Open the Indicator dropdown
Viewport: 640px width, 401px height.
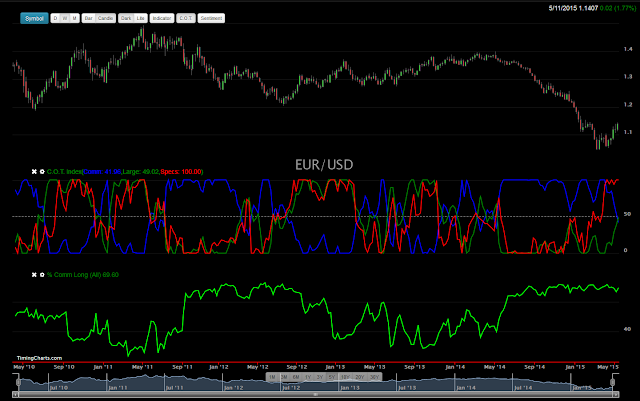pos(162,18)
